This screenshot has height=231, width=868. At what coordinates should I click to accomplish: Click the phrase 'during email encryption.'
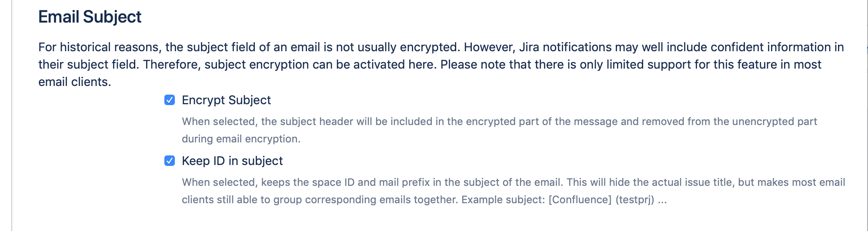[241, 139]
